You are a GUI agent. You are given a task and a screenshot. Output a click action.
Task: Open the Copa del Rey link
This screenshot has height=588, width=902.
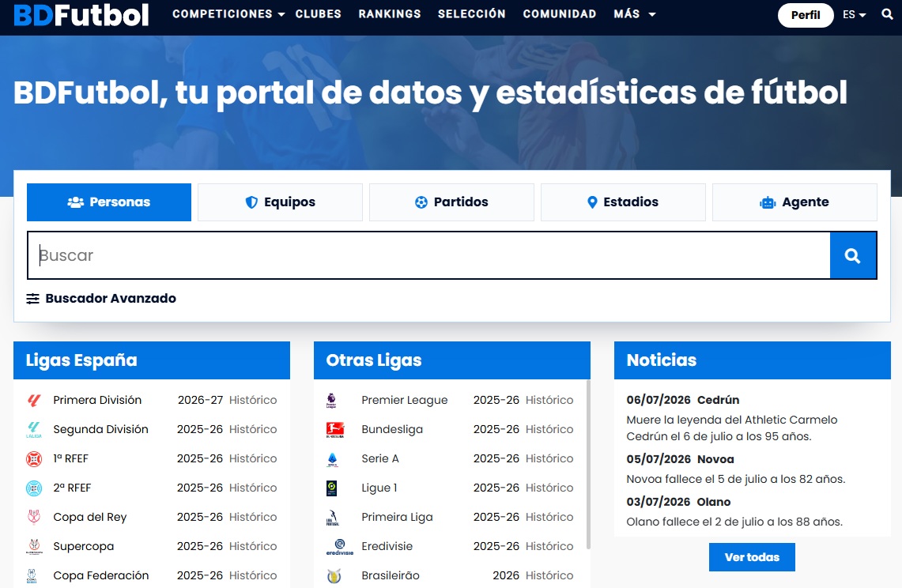pyautogui.click(x=90, y=517)
